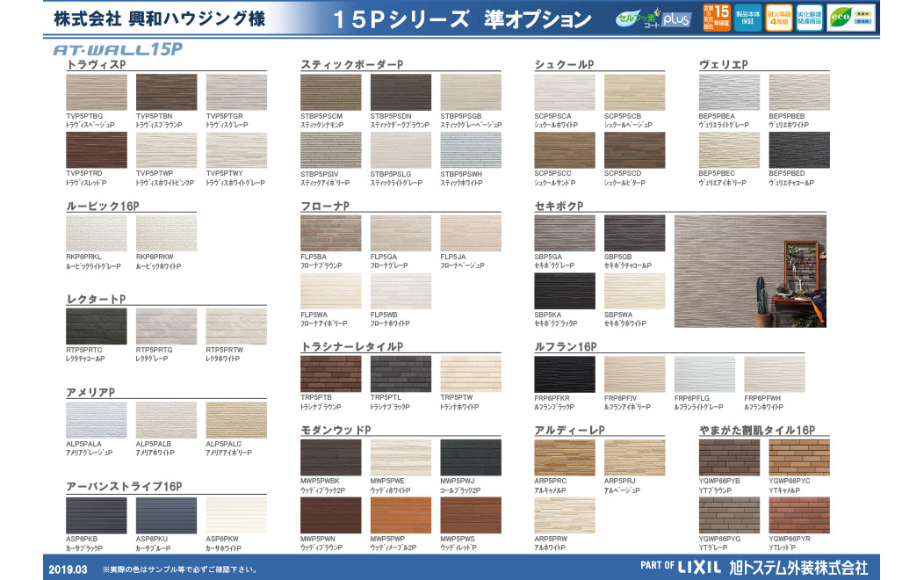
Task: Click the 劣化軽減関連商品 badge
Action: pos(810,18)
